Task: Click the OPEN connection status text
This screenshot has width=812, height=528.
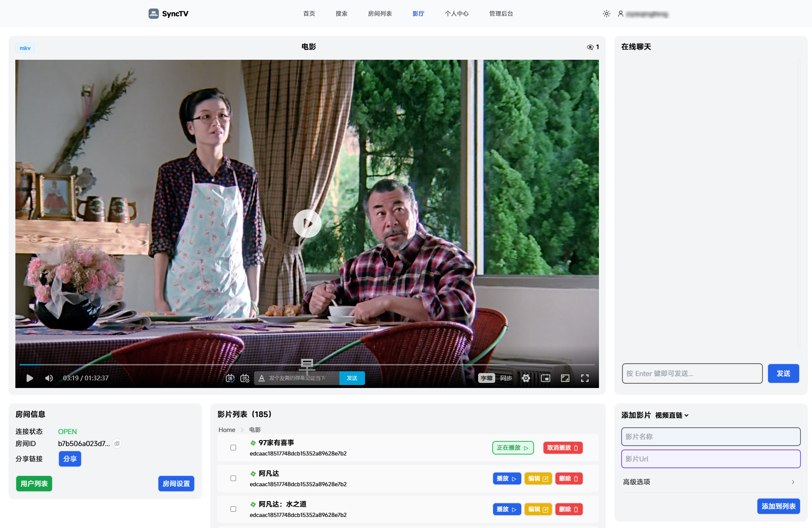Action: 67,432
